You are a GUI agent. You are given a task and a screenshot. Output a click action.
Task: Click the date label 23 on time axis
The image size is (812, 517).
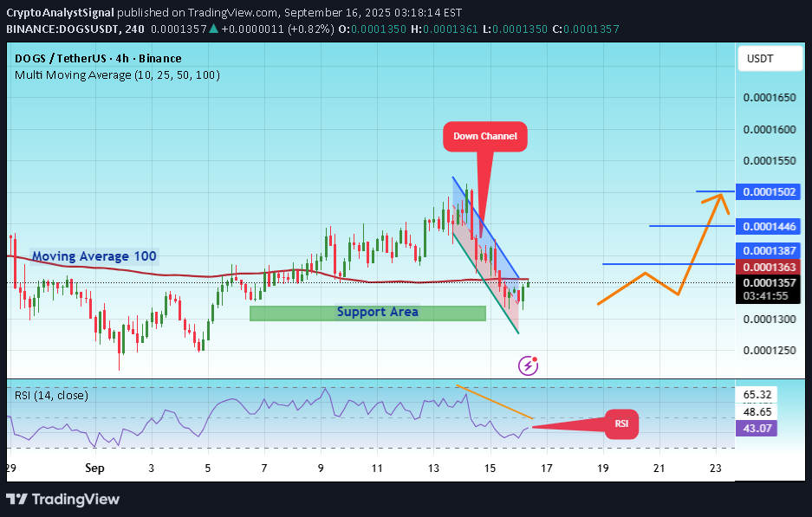pyautogui.click(x=715, y=469)
